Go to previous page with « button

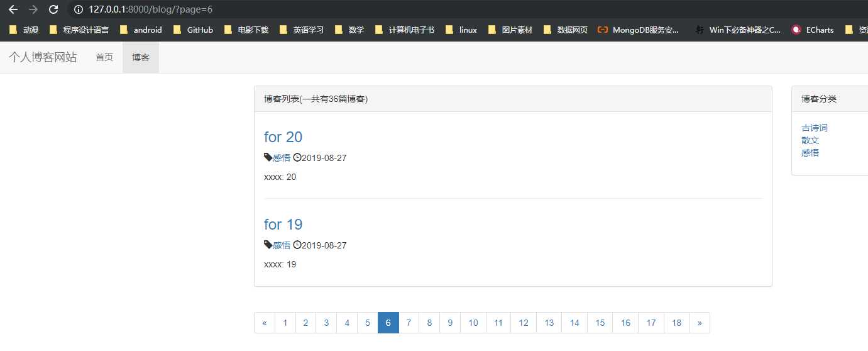[265, 323]
